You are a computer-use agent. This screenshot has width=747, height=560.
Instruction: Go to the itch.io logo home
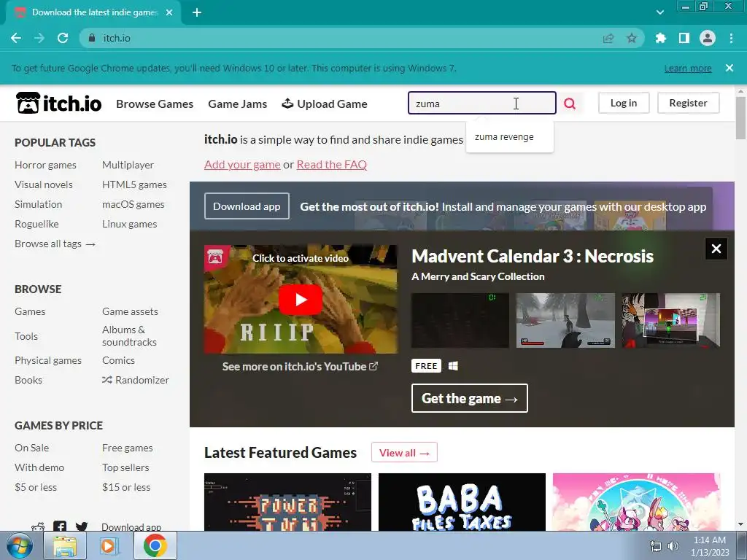(59, 103)
